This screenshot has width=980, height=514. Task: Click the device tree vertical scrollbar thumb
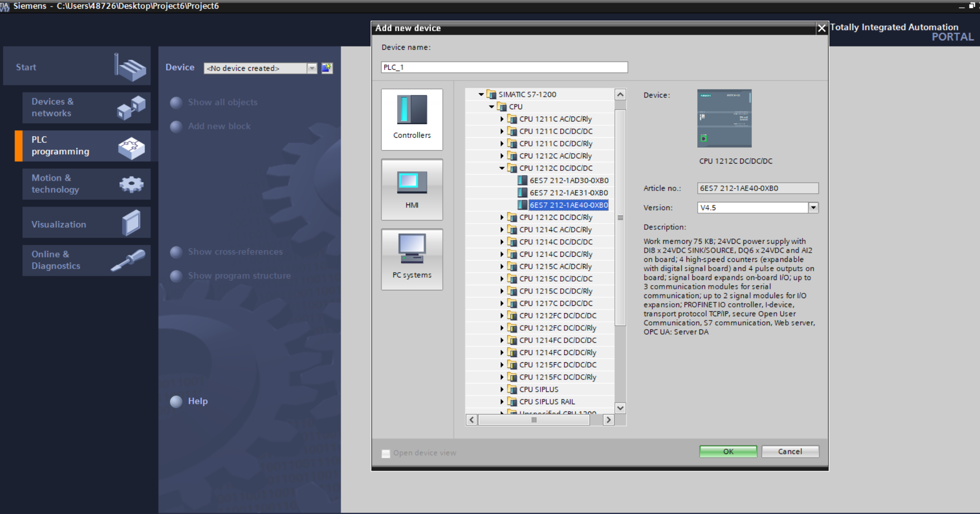pyautogui.click(x=620, y=217)
